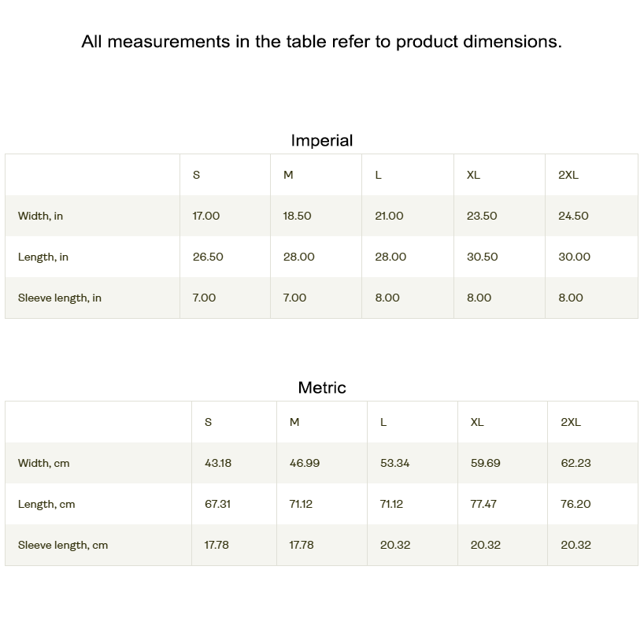The width and height of the screenshot is (644, 644).
Task: Click the Metric table heading
Action: (322, 387)
